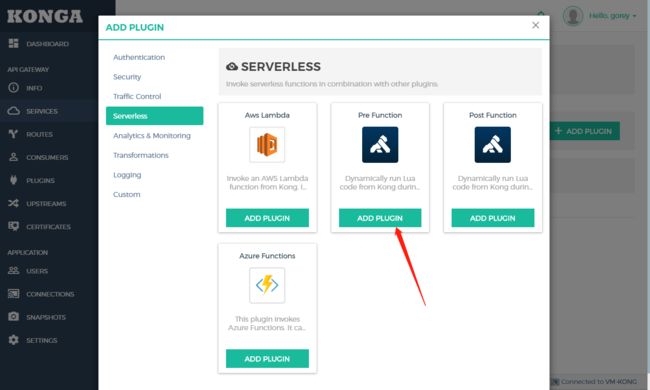Open Dashboard from the sidebar
This screenshot has height=390, width=650.
[48, 44]
